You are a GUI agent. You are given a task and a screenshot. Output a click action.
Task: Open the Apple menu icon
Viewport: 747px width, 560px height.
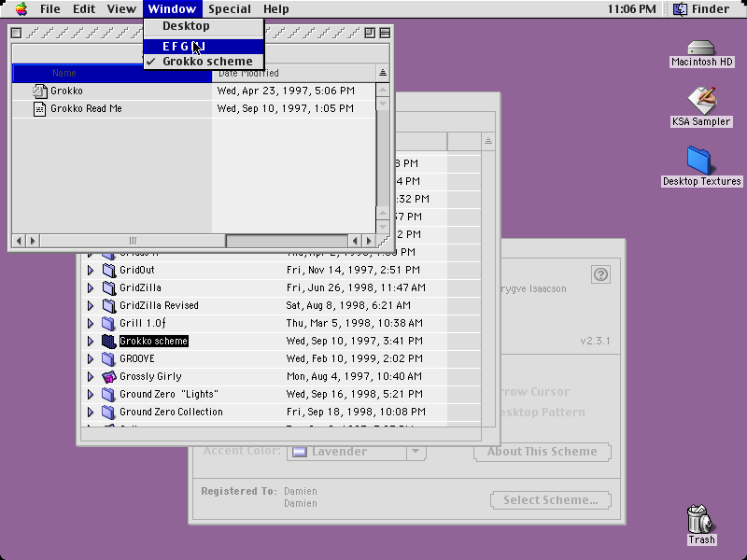pyautogui.click(x=21, y=9)
